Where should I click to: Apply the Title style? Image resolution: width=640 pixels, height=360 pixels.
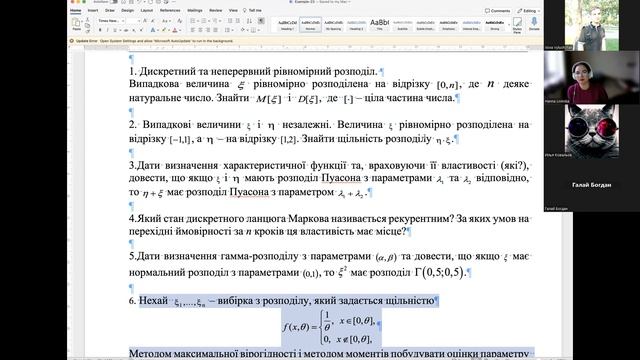tap(380, 24)
